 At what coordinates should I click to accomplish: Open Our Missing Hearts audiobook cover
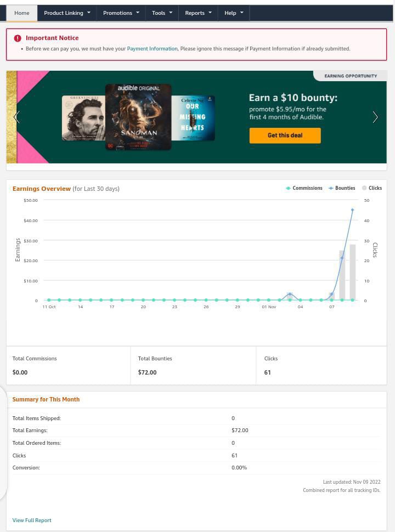click(x=193, y=118)
